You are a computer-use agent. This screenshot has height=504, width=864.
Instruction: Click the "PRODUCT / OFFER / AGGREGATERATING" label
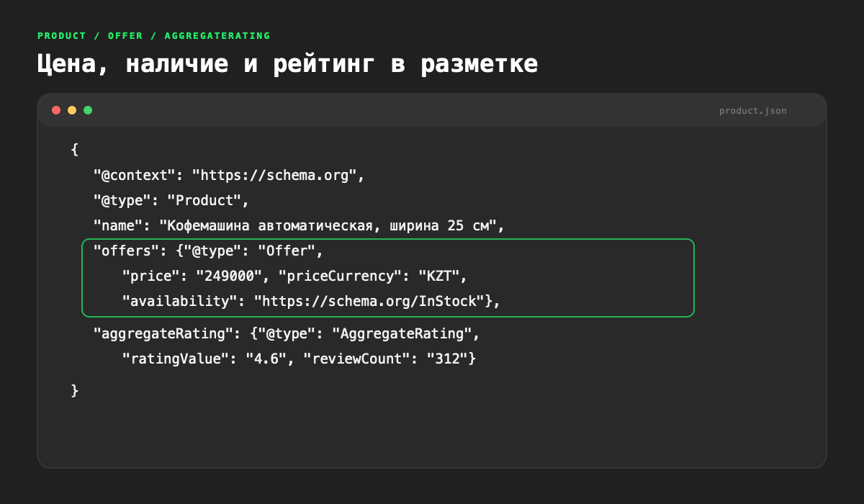154,35
